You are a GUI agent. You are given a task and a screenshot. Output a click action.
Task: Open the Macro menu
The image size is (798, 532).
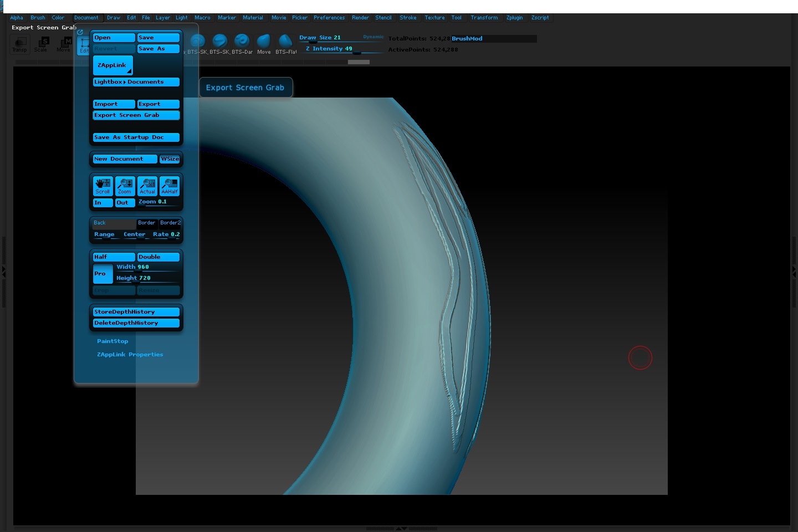[x=202, y=18]
